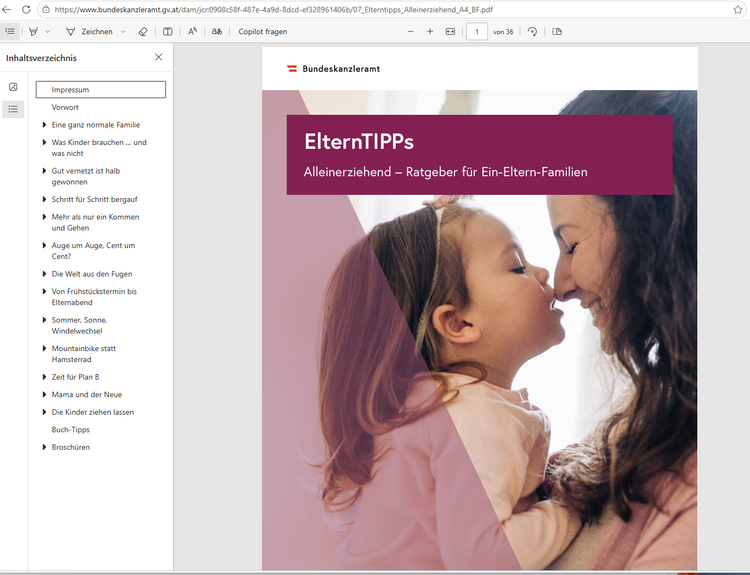Expand 'Was Kinder brauchen' section
The width and height of the screenshot is (750, 575).
coord(44,142)
